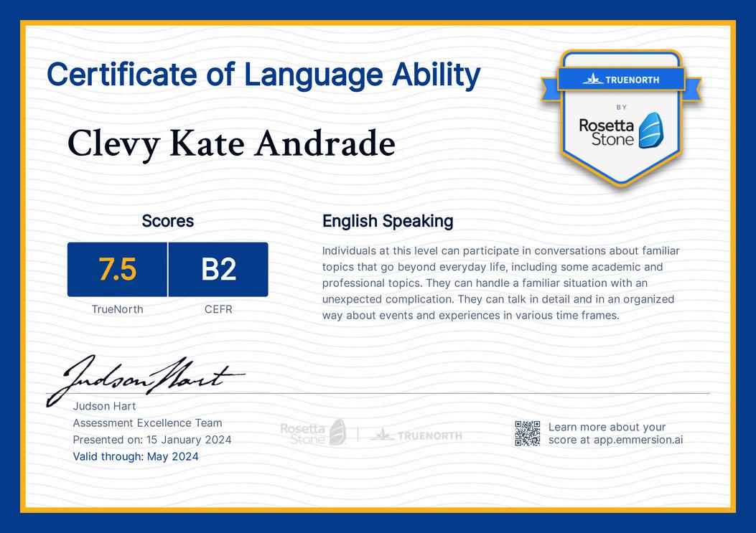Click 'Valid through: May 2024'
The image size is (756, 533).
[136, 456]
